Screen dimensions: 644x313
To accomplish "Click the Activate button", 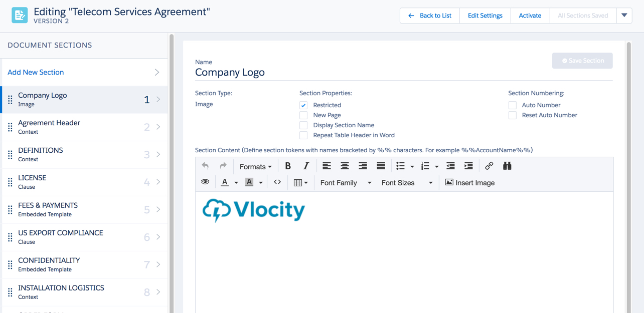I will pos(530,16).
